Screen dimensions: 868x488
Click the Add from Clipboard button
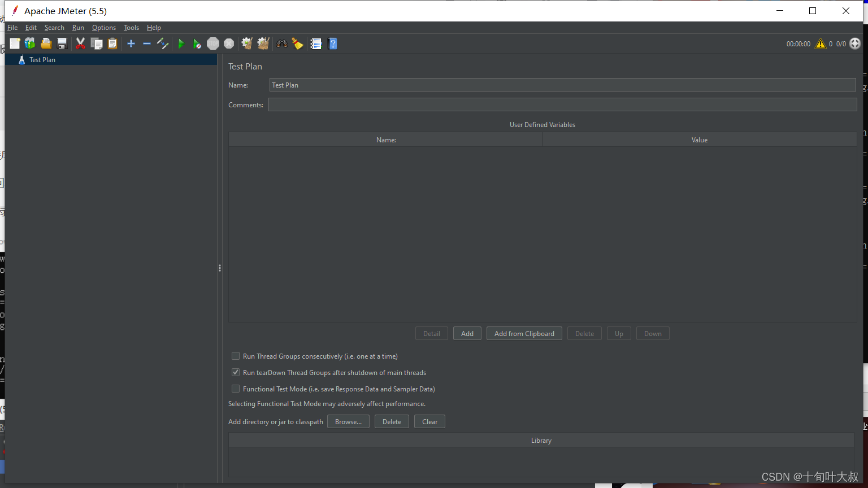pyautogui.click(x=524, y=333)
